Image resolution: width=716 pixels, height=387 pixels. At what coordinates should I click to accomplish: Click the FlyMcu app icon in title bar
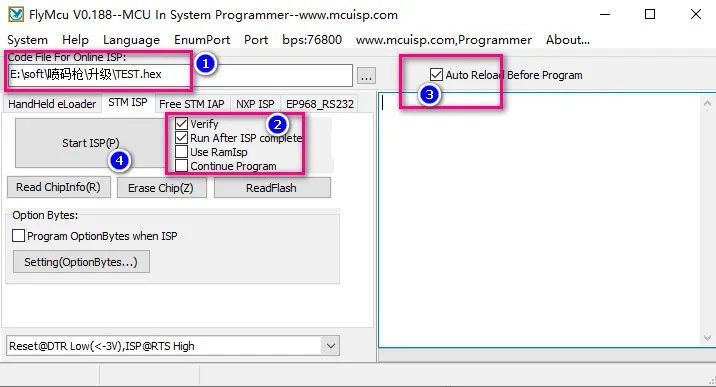coord(16,15)
